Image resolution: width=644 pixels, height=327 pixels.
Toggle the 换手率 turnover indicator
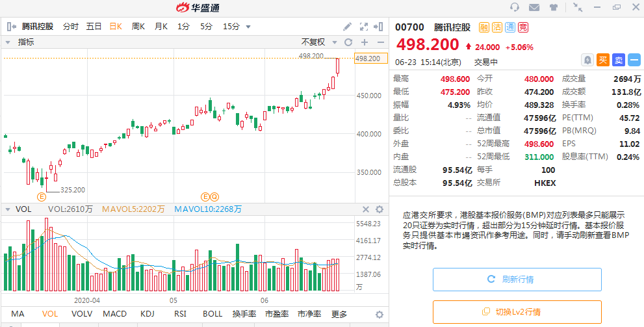(244, 314)
